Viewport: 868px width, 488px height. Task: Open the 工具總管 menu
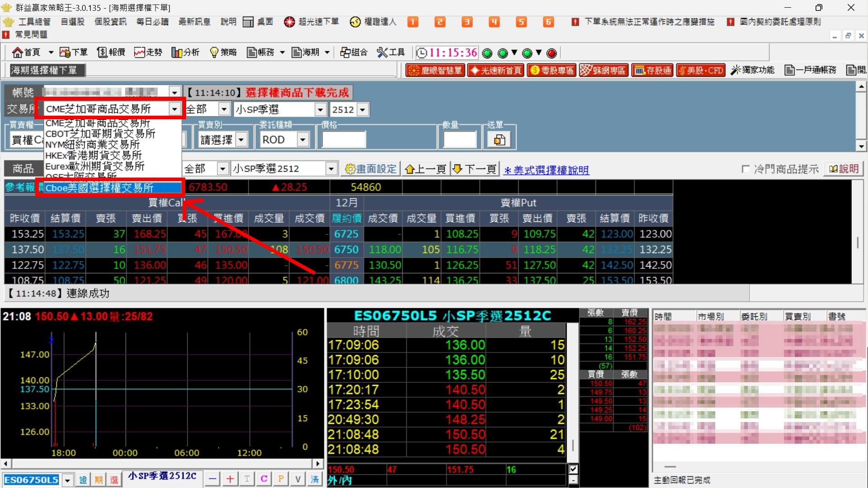click(x=34, y=22)
